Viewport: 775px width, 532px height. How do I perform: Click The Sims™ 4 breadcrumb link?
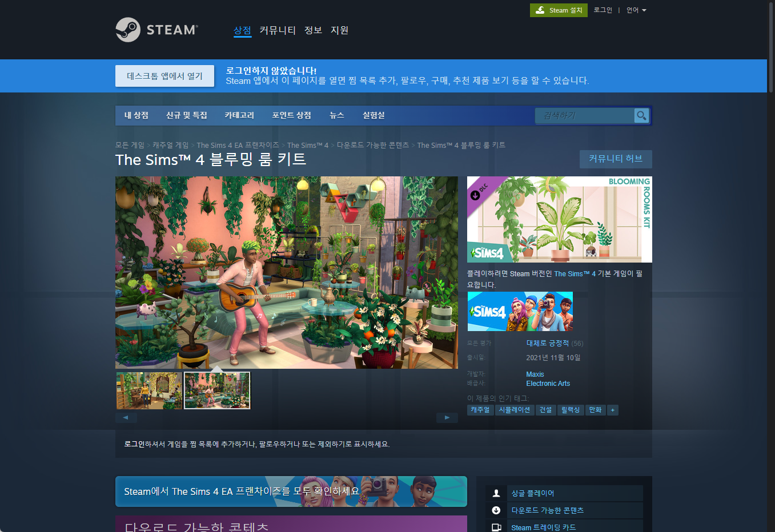click(308, 145)
